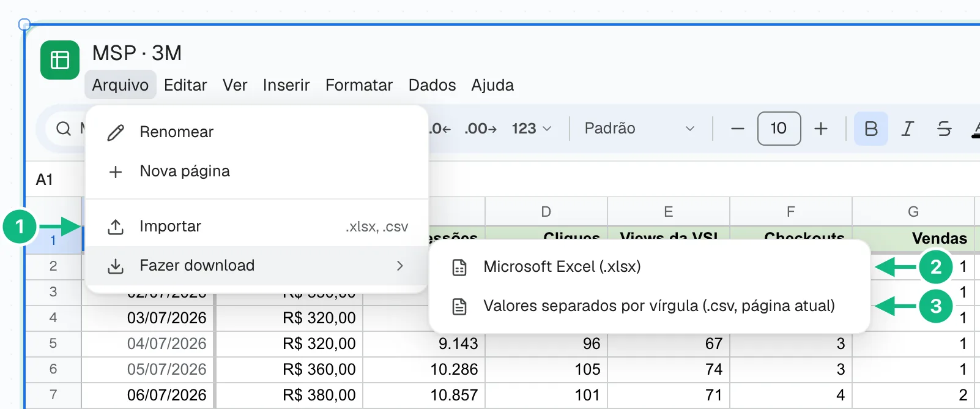
Task: Choose Renomear from the Arquivo menu
Action: (257, 132)
